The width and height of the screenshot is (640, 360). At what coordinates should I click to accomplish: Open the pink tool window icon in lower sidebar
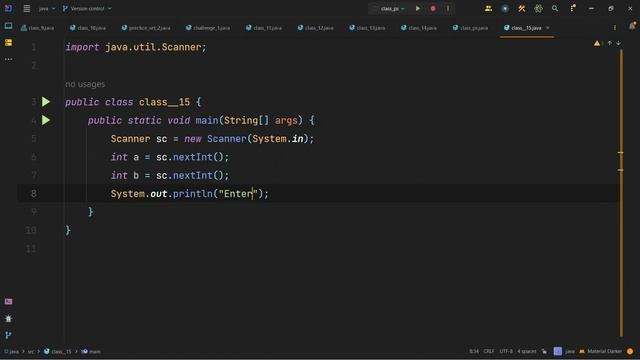pyautogui.click(x=8, y=301)
